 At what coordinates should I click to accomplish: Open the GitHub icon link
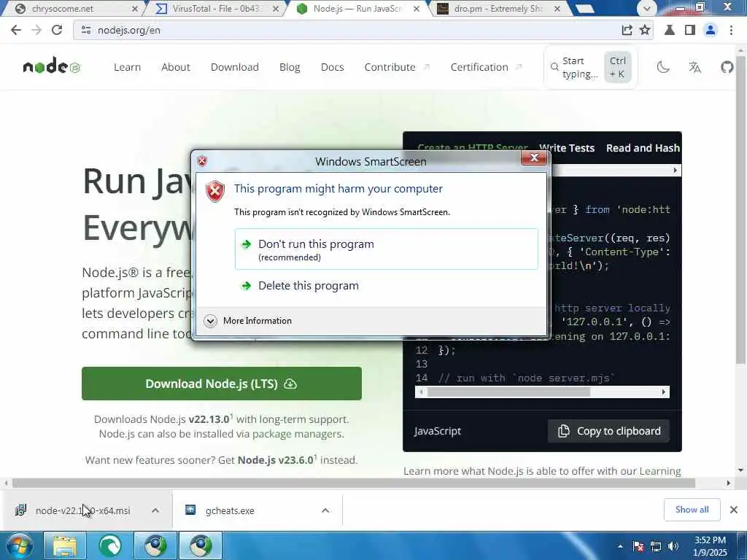pyautogui.click(x=727, y=67)
